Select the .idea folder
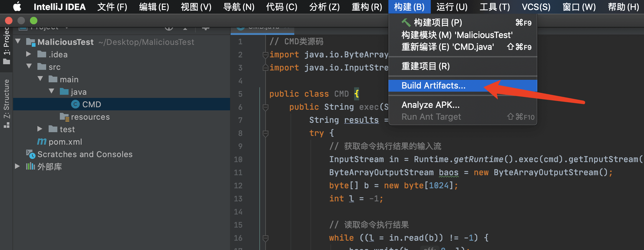Image resolution: width=644 pixels, height=250 pixels. [x=58, y=55]
